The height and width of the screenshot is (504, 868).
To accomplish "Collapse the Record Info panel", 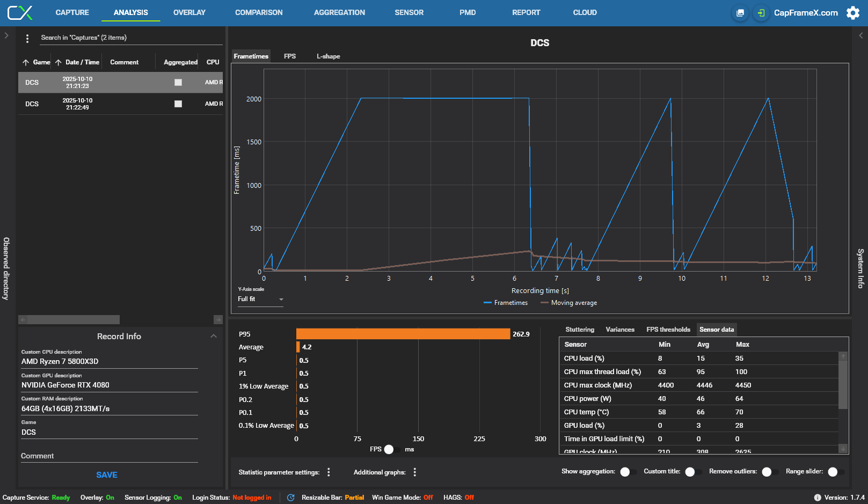I will pos(214,337).
